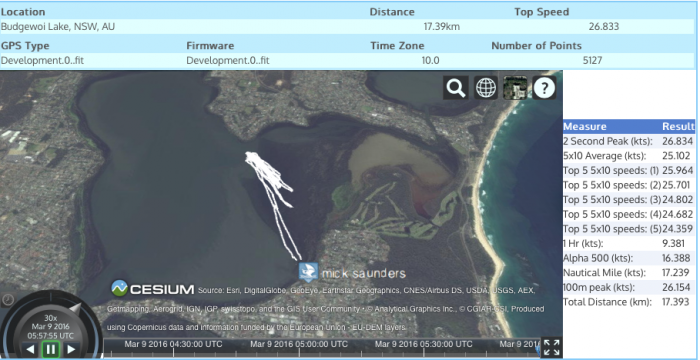Click the mick saunders label text
This screenshot has height=360, width=700.
363,273
